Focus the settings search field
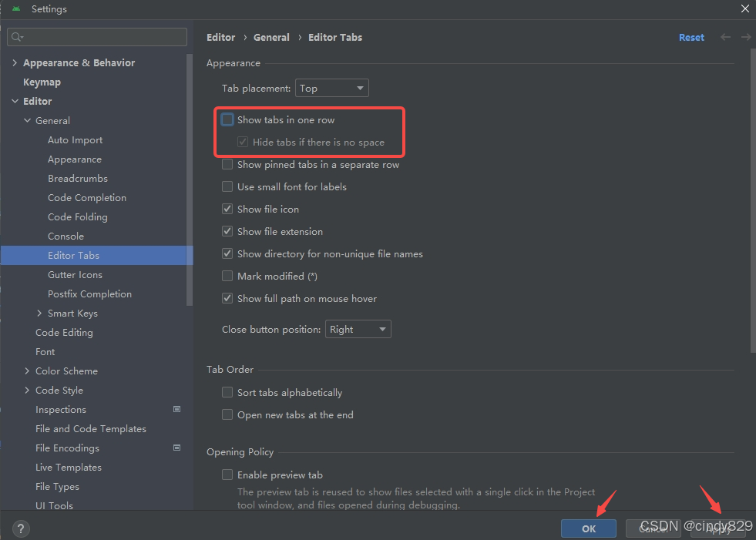Viewport: 756px width, 540px height. point(97,37)
